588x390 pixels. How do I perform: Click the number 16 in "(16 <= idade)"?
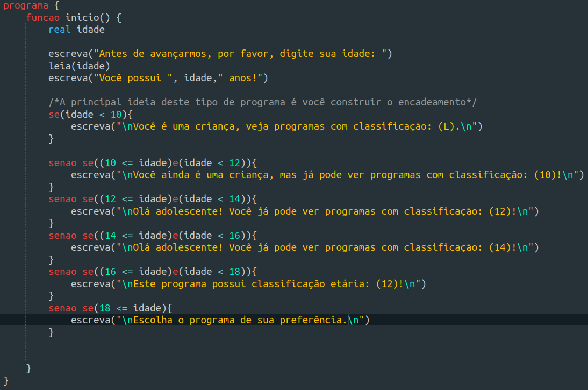coord(110,272)
